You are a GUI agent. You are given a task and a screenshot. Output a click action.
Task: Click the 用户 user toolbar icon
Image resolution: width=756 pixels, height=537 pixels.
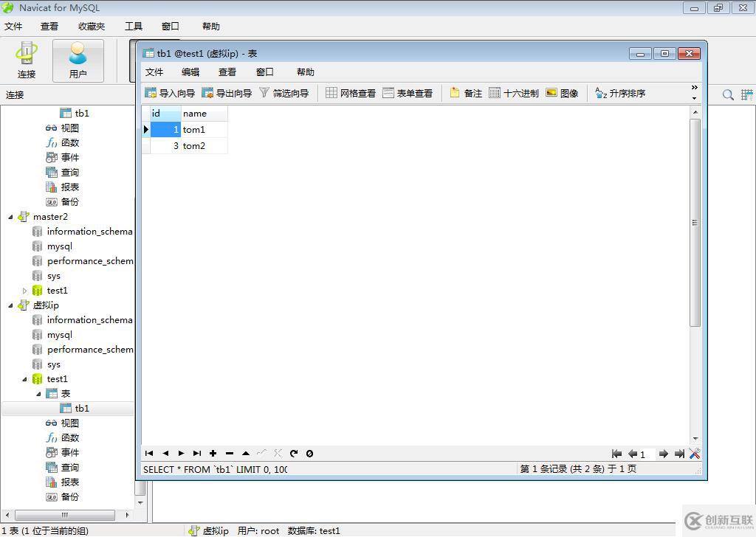pyautogui.click(x=78, y=60)
